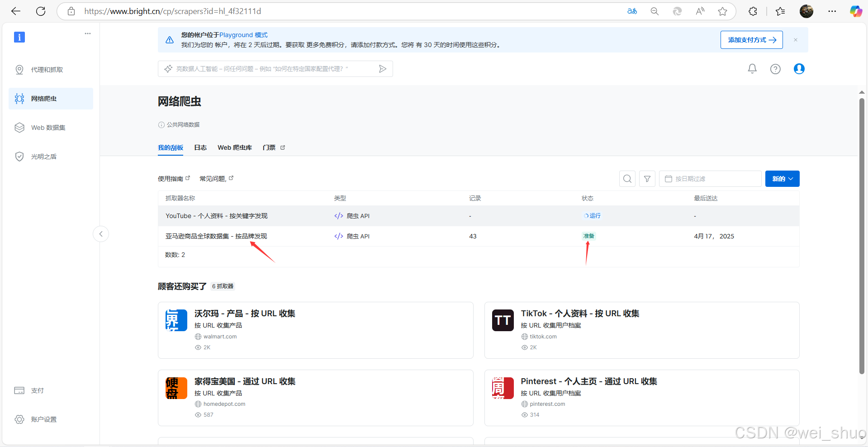This screenshot has height=447, width=868.
Task: Open the 沃尔玛 - 产品 - 按 URL 收集 card
Action: [315, 330]
